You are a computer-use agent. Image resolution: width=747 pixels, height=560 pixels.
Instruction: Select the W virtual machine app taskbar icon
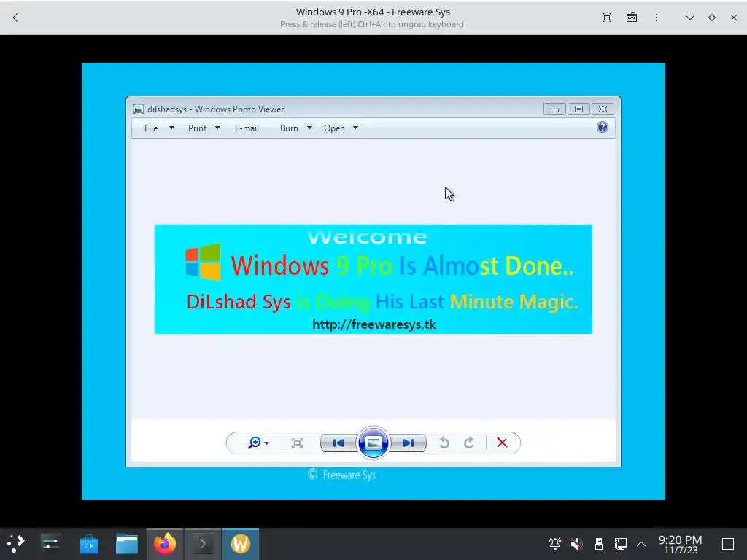pos(241,544)
